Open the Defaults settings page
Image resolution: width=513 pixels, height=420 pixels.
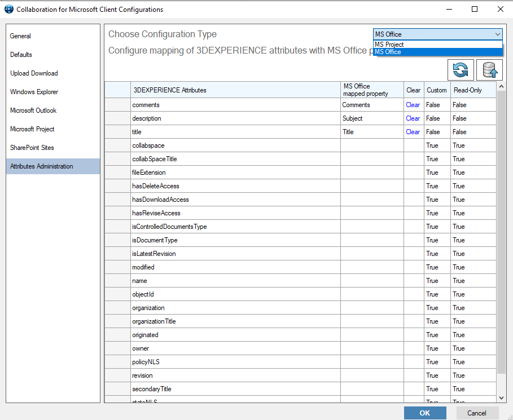53,55
